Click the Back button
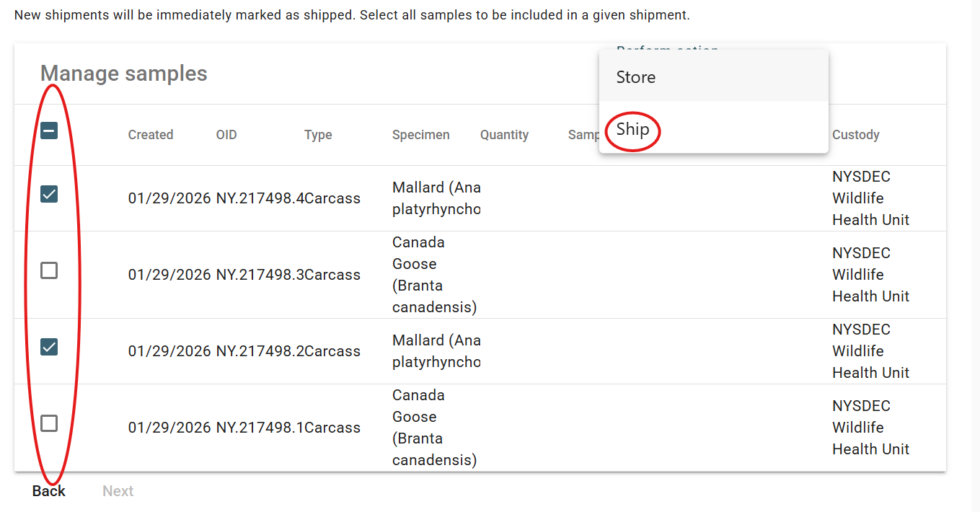The height and width of the screenshot is (512, 980). click(48, 490)
